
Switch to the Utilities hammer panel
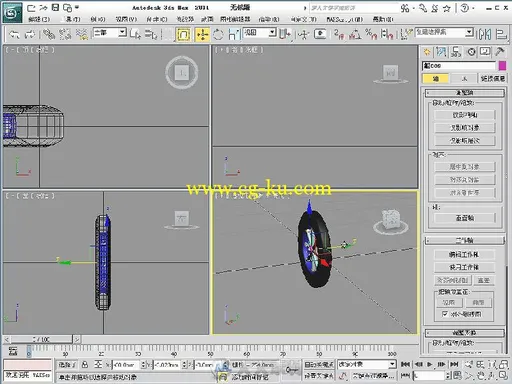click(x=500, y=52)
